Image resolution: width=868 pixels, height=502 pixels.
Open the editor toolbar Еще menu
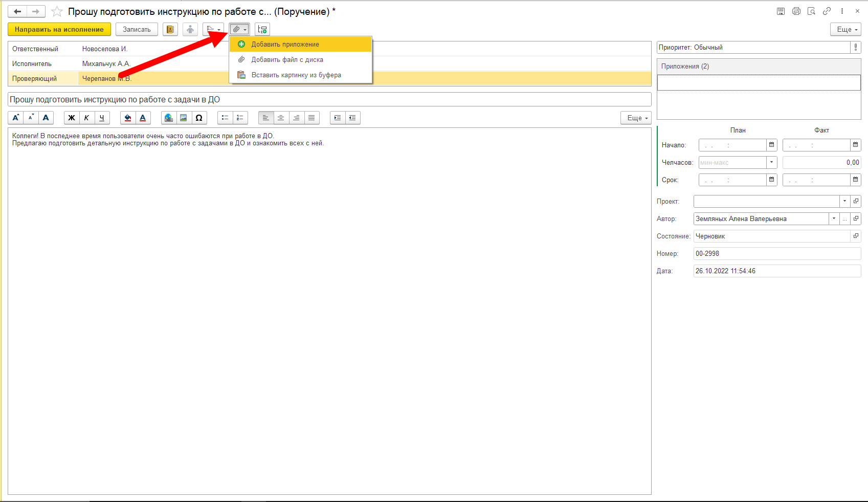(636, 118)
